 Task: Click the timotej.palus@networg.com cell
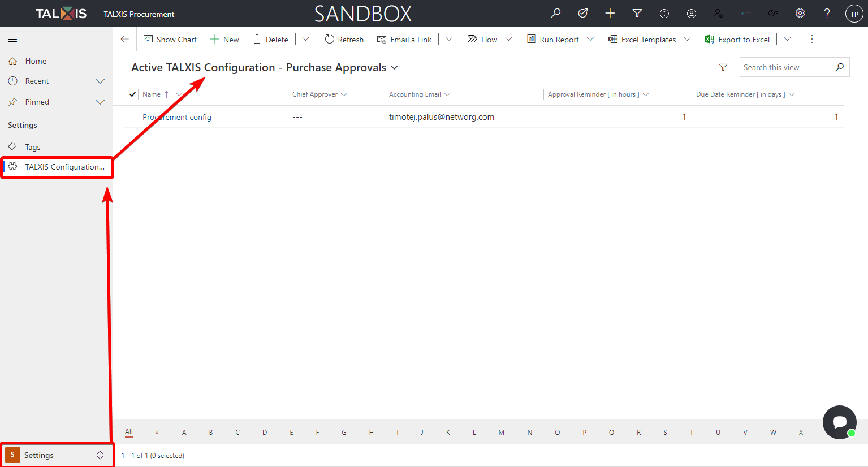[x=442, y=117]
